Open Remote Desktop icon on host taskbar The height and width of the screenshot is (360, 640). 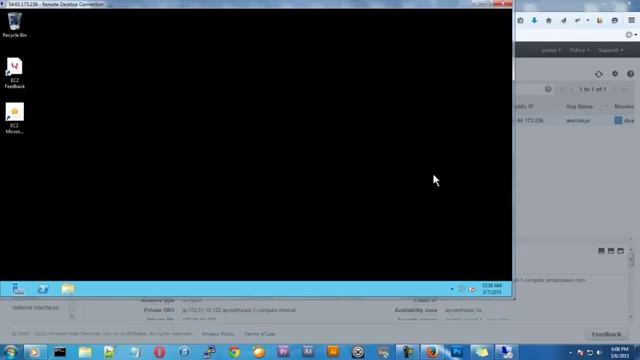point(506,352)
